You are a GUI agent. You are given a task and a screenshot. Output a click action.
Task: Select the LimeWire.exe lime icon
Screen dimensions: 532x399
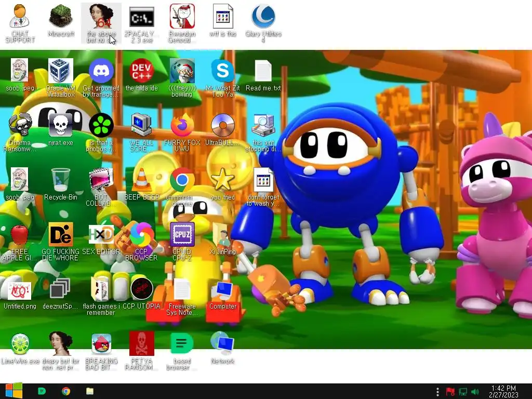pos(20,344)
